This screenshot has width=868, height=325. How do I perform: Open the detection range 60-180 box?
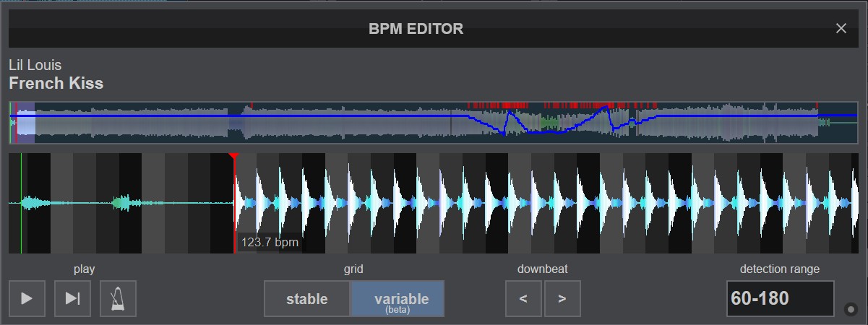click(x=780, y=299)
